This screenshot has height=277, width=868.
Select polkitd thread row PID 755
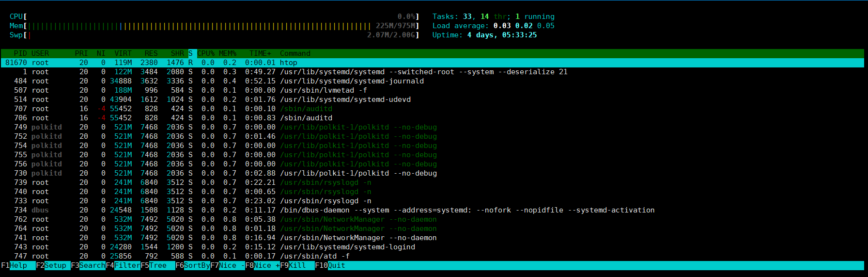pos(433,155)
